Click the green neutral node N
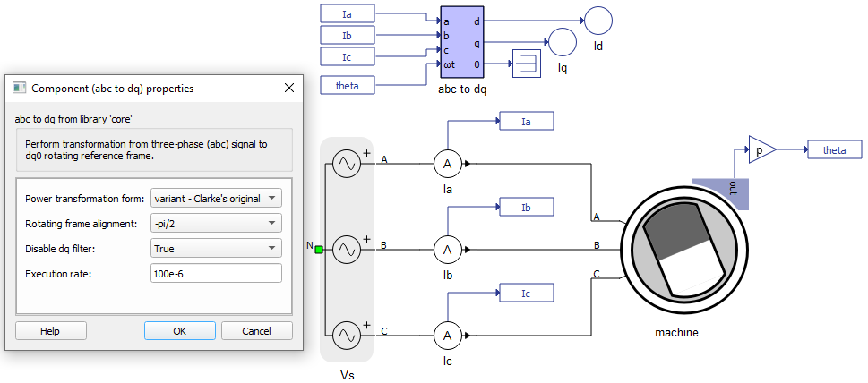This screenshot has height=383, width=868. [x=318, y=250]
